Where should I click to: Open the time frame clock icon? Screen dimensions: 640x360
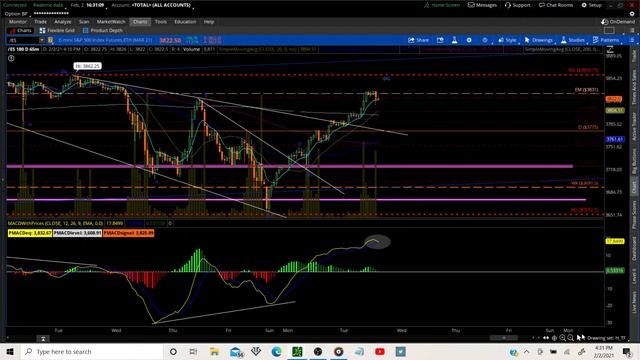(x=485, y=40)
